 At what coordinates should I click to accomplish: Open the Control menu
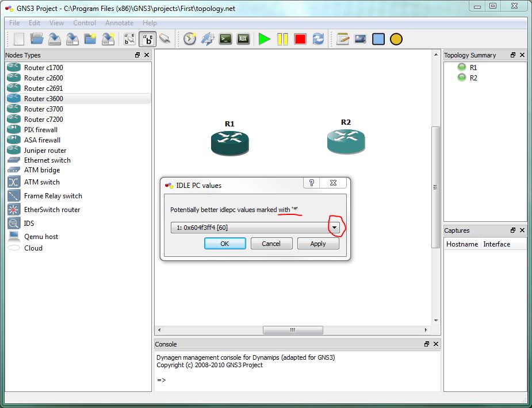(85, 23)
